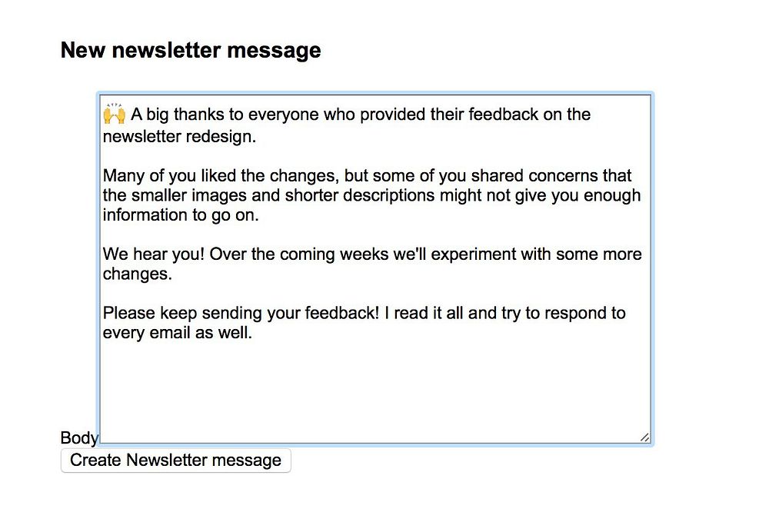Click the Body field label

(79, 437)
